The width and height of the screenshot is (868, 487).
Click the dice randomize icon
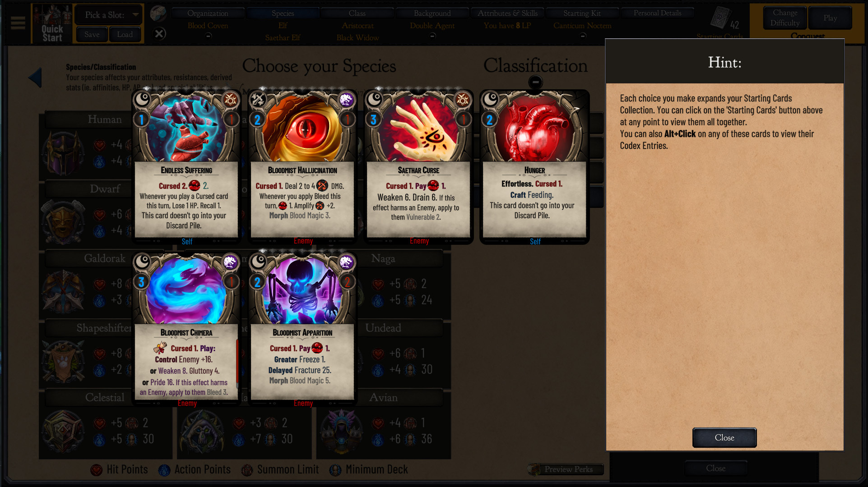point(158,14)
